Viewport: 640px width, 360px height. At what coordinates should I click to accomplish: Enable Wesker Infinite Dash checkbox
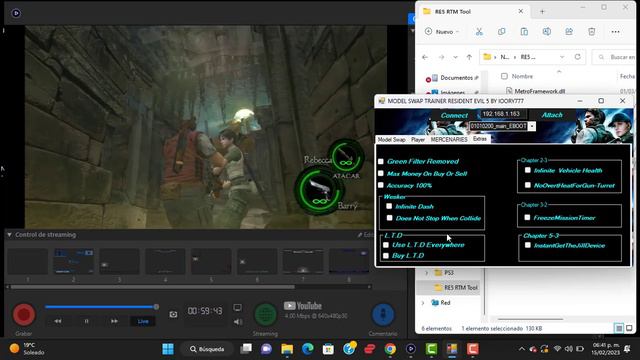(389, 206)
